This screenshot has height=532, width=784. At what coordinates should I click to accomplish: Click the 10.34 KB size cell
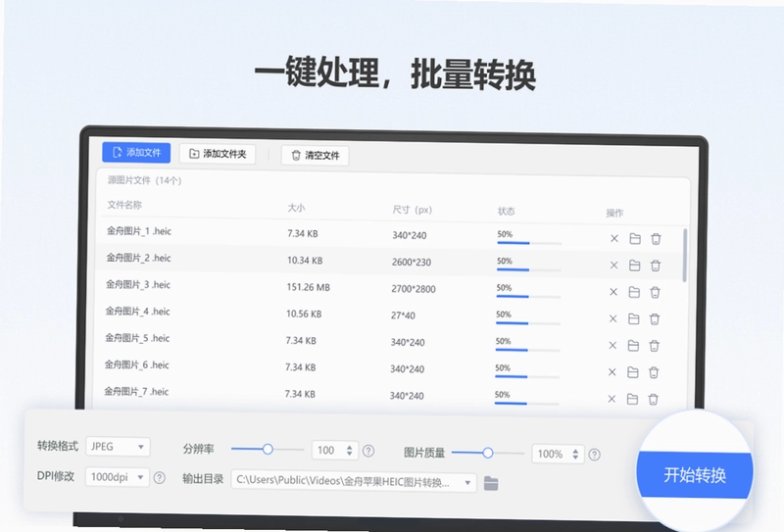click(305, 261)
